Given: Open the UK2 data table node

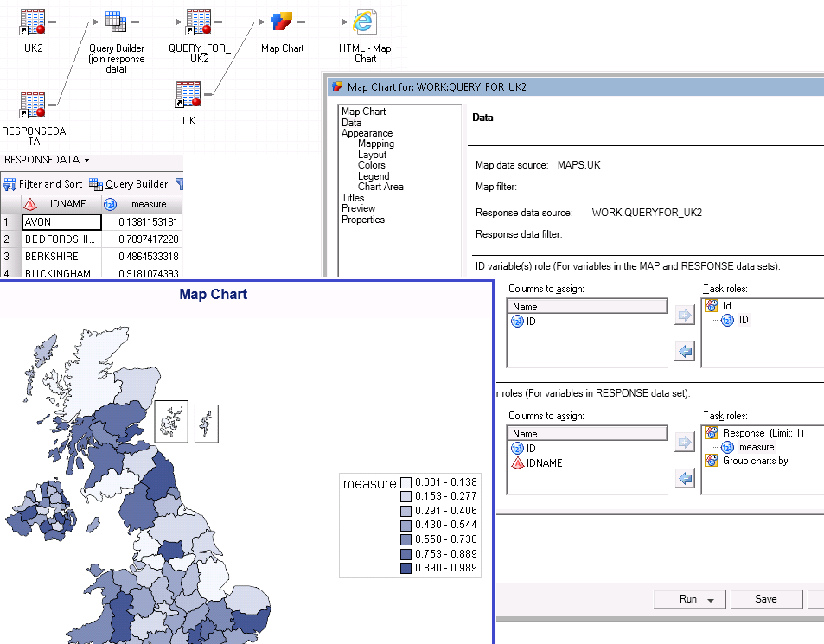Looking at the screenshot, I should [x=33, y=22].
